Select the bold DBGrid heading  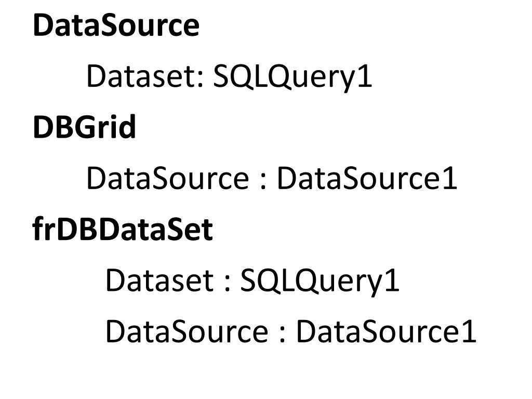pyautogui.click(x=84, y=127)
